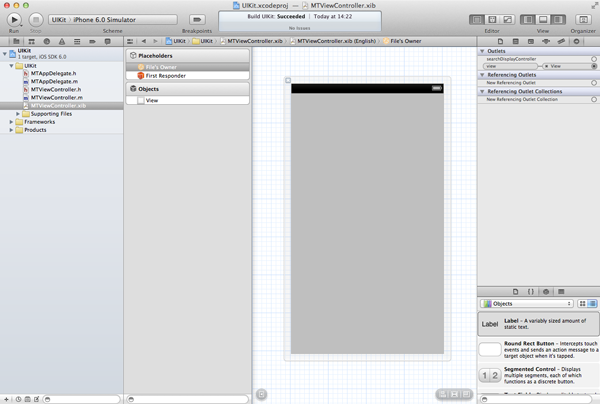The image size is (600, 404).
Task: Select the Label object in the library
Action: point(538,324)
